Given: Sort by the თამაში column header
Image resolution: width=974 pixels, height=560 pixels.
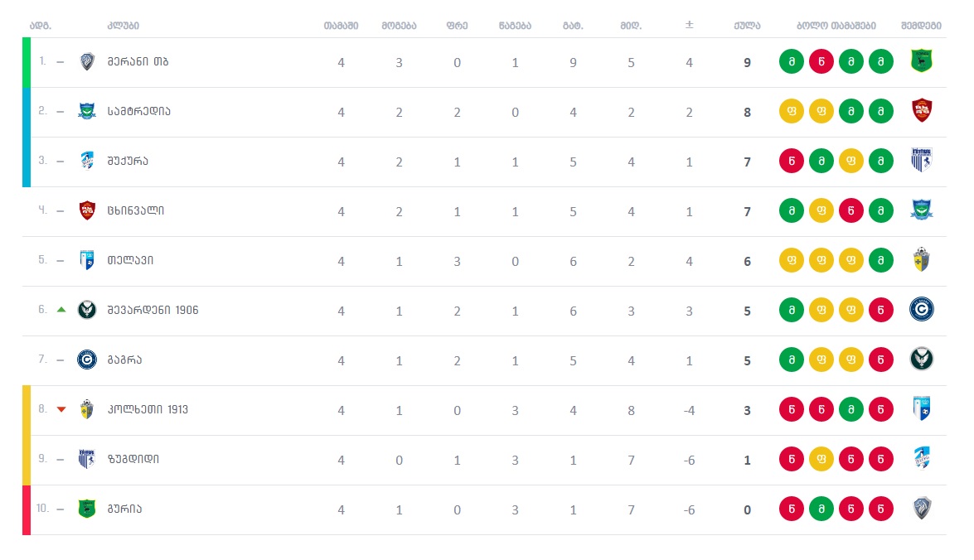Looking at the screenshot, I should pyautogui.click(x=341, y=26).
